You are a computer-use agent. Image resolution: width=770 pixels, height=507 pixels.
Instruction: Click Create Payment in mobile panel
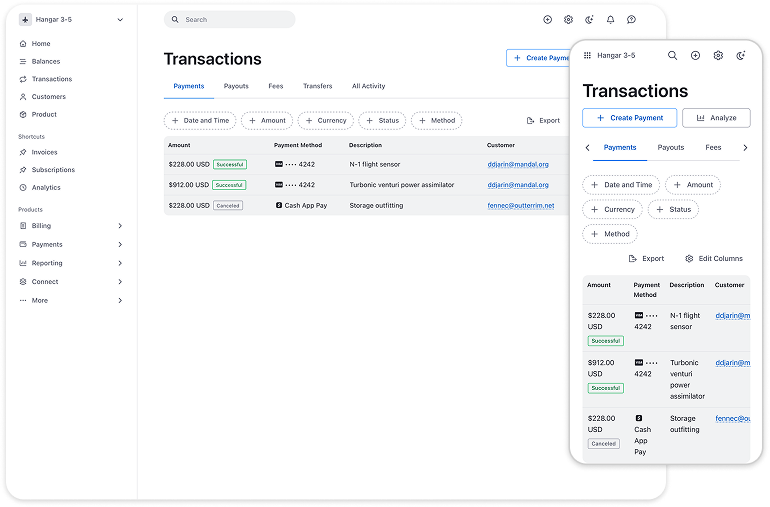(x=630, y=118)
